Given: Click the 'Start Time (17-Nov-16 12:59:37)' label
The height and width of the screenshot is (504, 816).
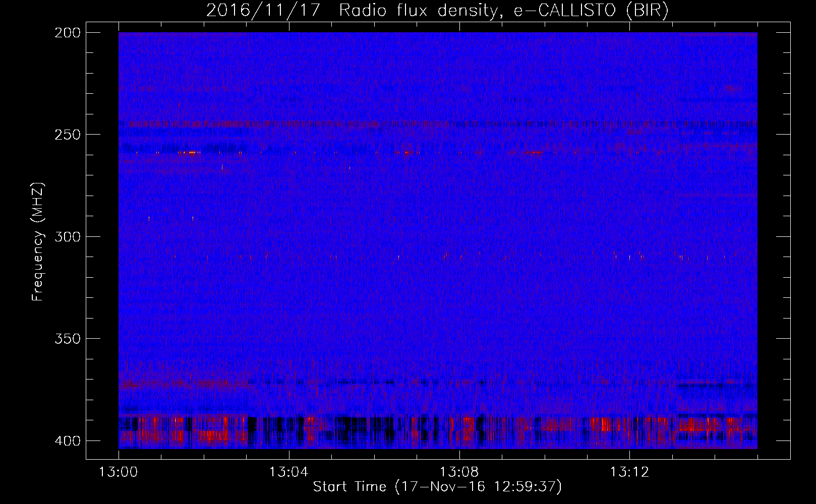Looking at the screenshot, I should point(437,487).
